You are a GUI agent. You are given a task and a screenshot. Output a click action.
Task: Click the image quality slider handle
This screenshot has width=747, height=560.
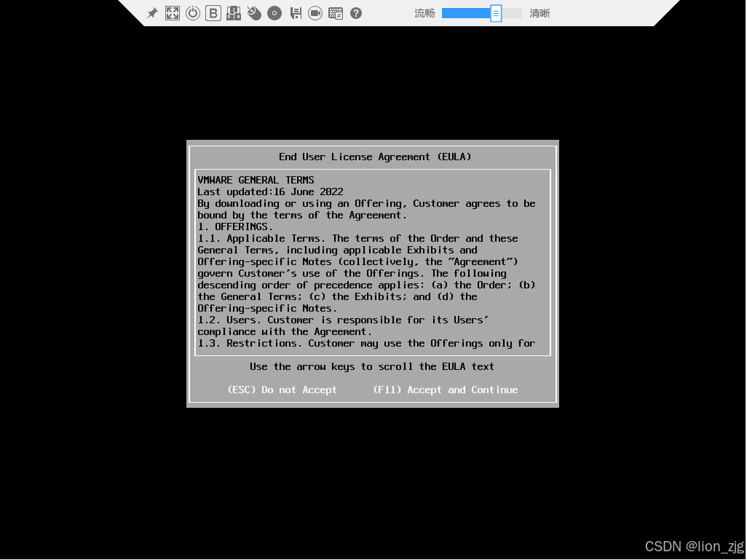(x=496, y=13)
